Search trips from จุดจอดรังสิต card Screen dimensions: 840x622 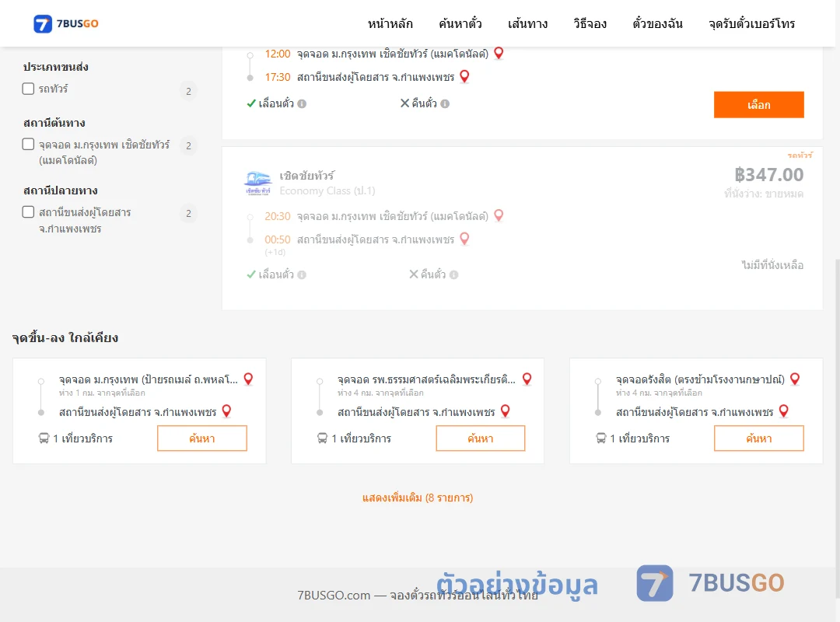(758, 439)
